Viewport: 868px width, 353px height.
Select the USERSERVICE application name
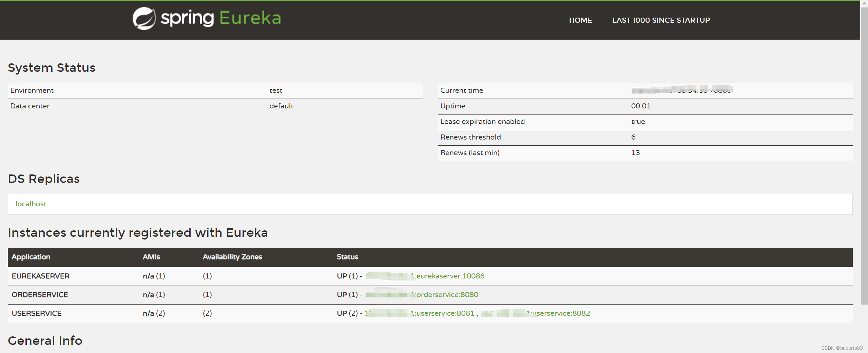(37, 313)
